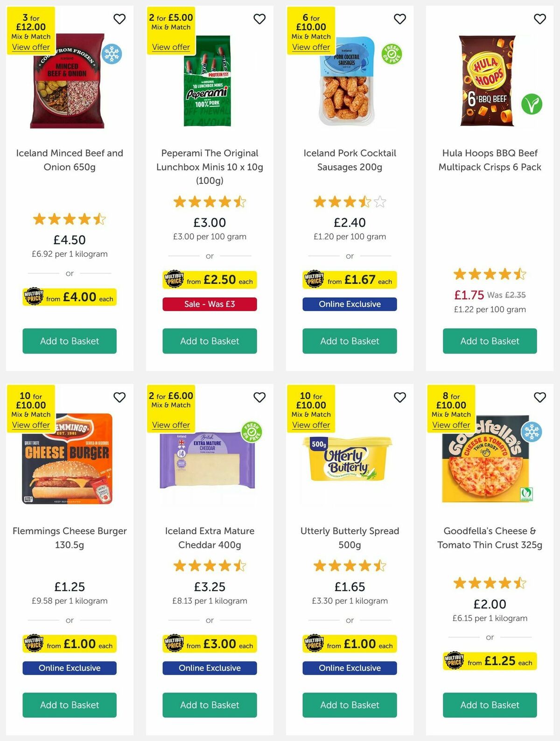560x741 pixels.
Task: Add Hula Hoops BBQ Beef to Basket
Action: click(489, 341)
